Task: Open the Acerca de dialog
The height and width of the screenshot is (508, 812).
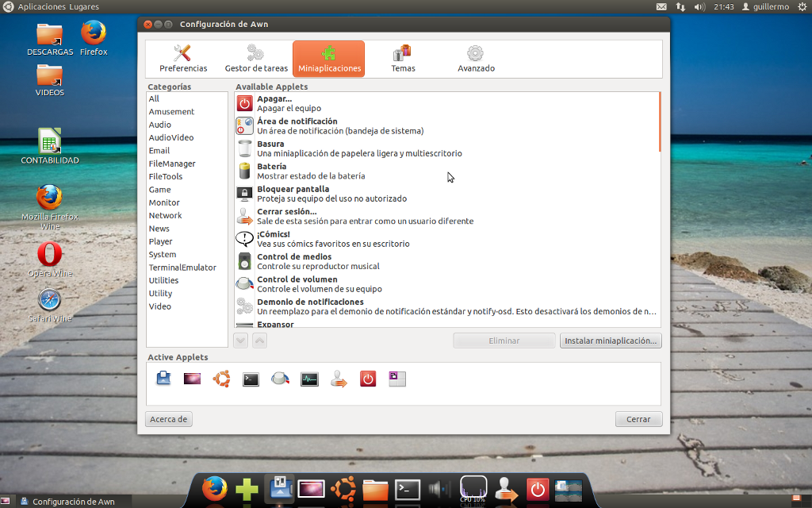Action: 169,419
